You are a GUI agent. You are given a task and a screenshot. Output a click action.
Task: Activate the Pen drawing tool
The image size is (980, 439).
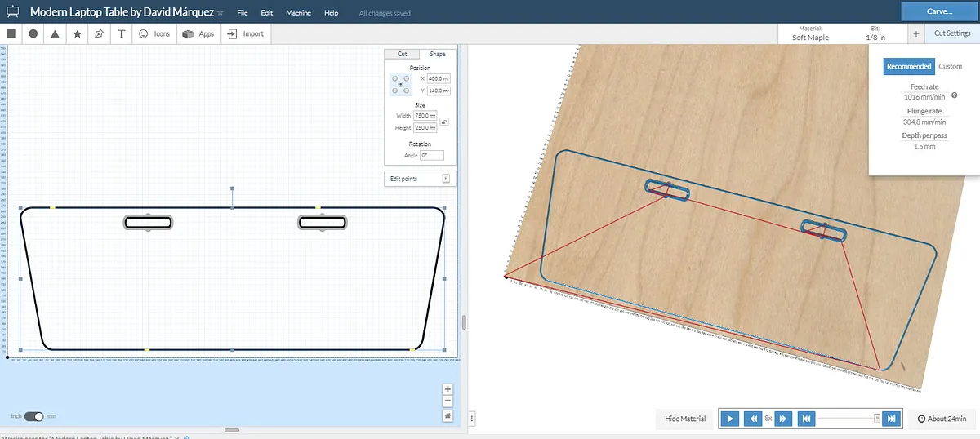[99, 34]
